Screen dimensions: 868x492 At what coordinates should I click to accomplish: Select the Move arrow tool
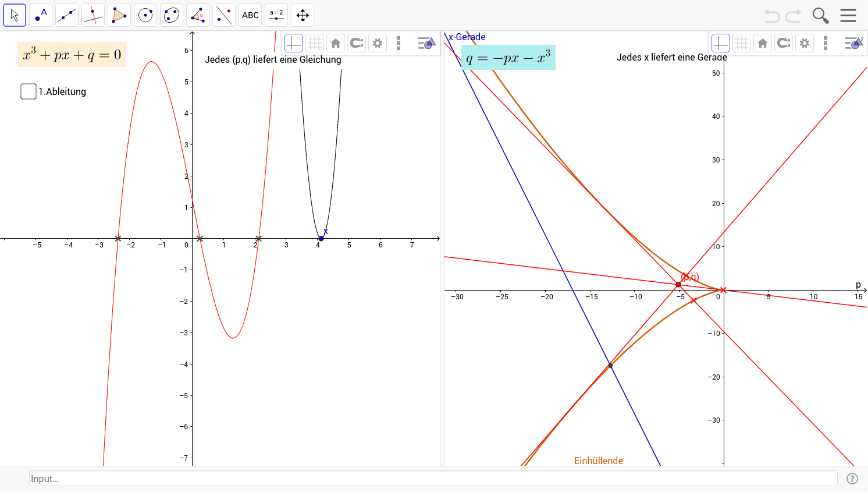point(15,15)
